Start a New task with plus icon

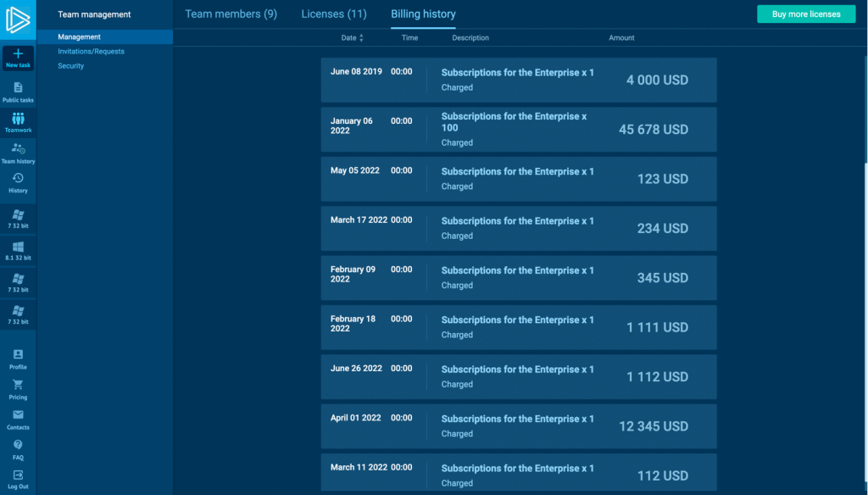point(18,58)
